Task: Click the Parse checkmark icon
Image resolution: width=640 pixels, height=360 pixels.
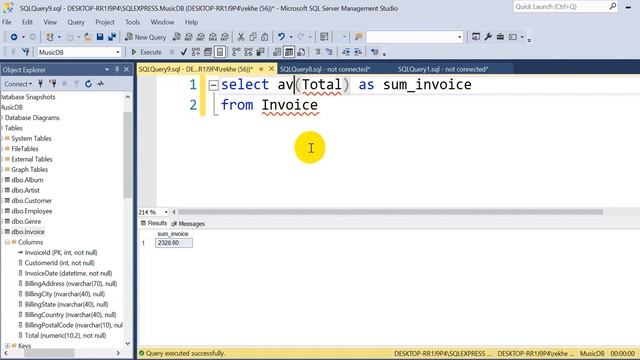Action: tap(184, 52)
